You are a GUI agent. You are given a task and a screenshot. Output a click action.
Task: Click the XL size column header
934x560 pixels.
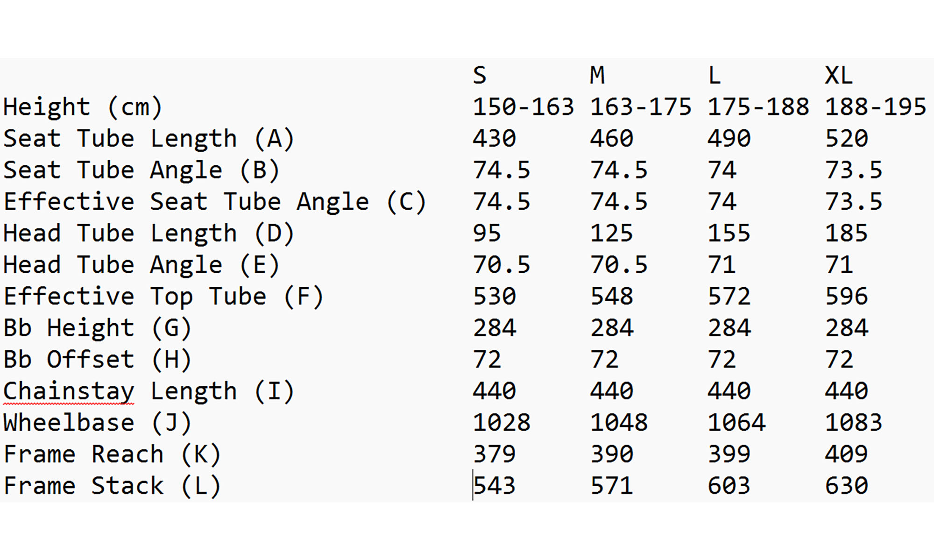tap(839, 75)
